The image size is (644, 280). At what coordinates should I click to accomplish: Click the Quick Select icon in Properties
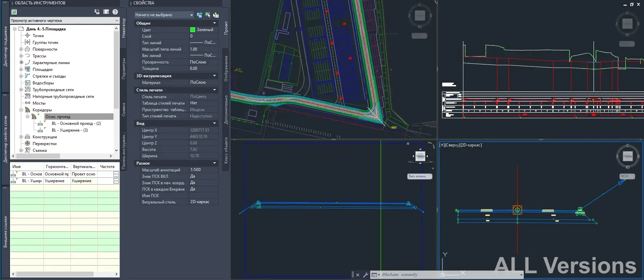pyautogui.click(x=216, y=15)
